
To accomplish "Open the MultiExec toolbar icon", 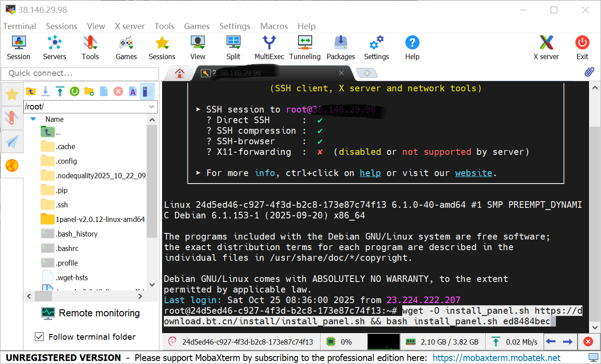I will coord(269,48).
